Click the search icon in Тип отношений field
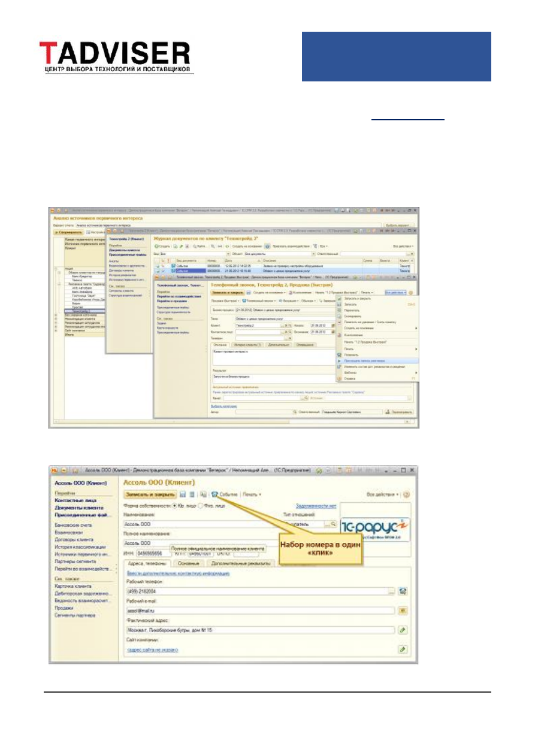The width and height of the screenshot is (535, 756). click(x=333, y=524)
